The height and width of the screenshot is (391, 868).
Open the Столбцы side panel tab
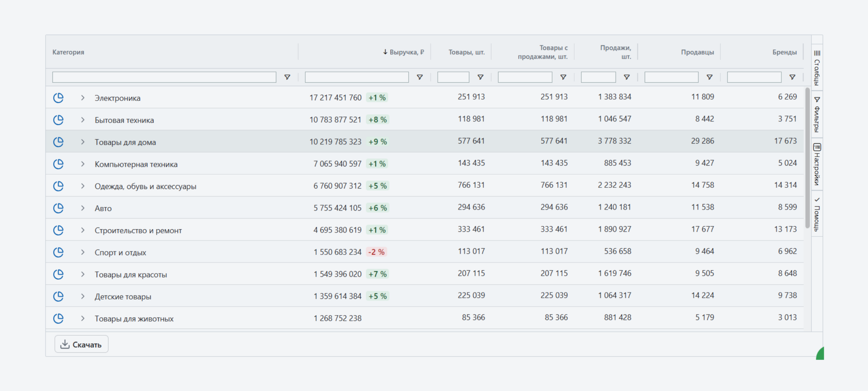pyautogui.click(x=817, y=68)
